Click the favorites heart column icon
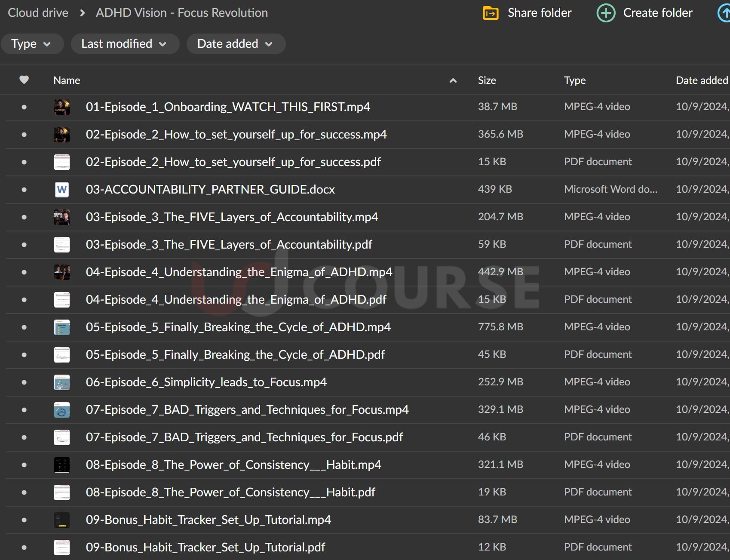 pos(24,80)
